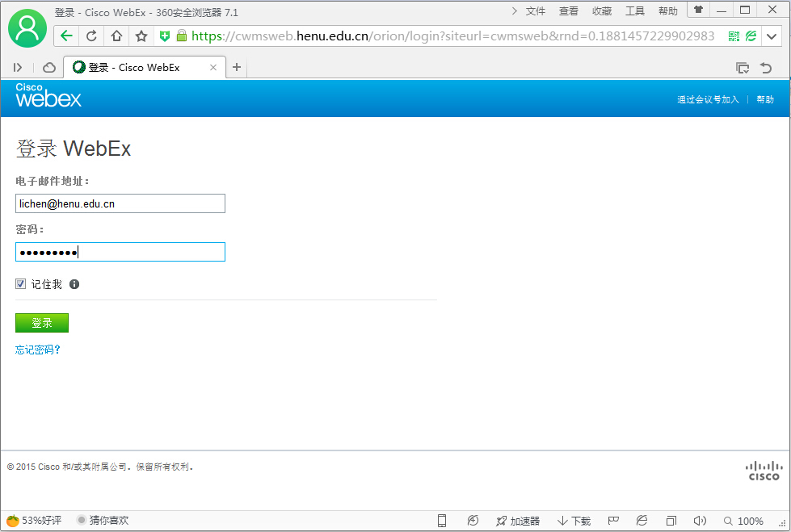Open a new tab with plus button
This screenshot has width=791, height=532.
click(237, 67)
